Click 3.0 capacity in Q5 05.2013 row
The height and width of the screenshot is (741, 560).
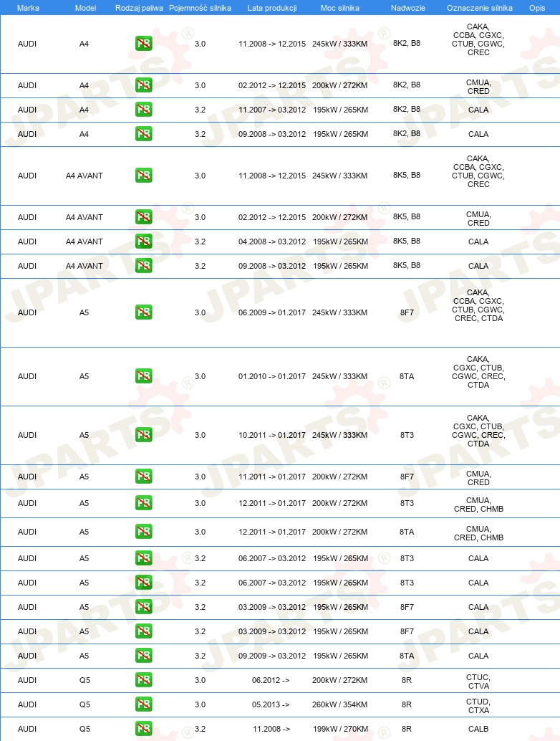coord(201,704)
